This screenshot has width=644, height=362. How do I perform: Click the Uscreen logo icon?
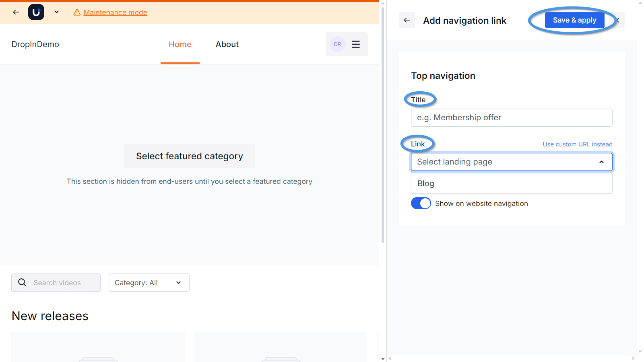pyautogui.click(x=36, y=12)
